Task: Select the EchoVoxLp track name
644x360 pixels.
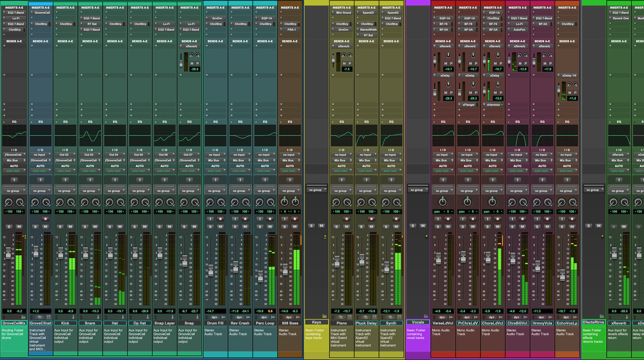Action: click(567, 323)
